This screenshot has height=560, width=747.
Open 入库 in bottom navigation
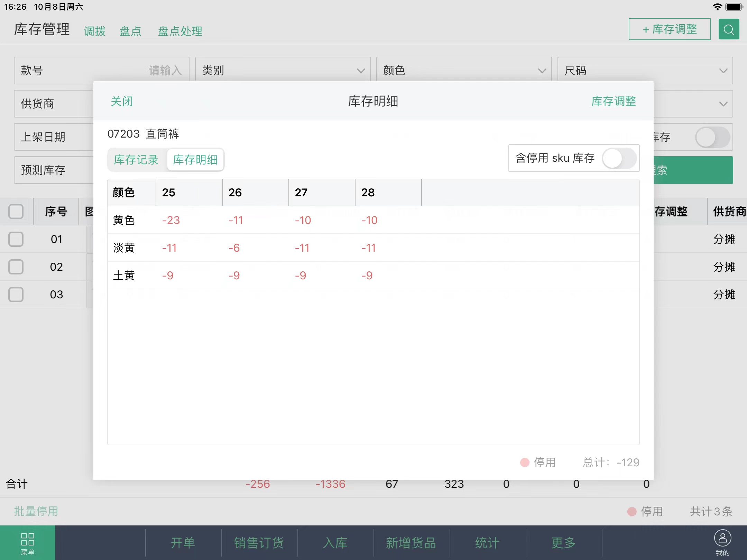(x=335, y=543)
